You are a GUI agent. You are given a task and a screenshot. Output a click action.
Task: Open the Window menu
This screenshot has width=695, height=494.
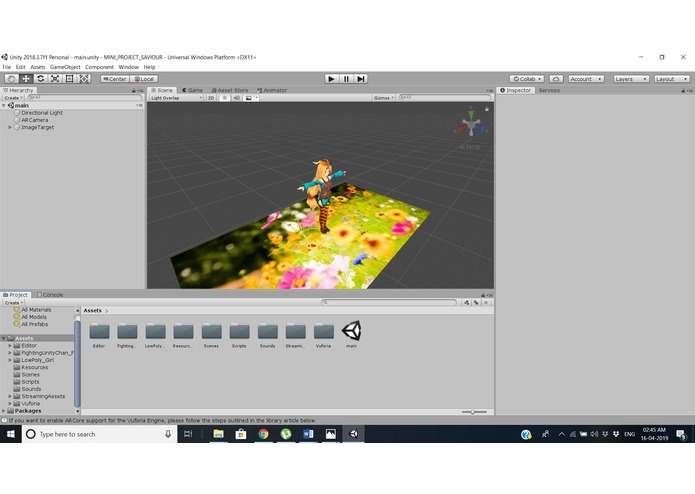(x=129, y=67)
